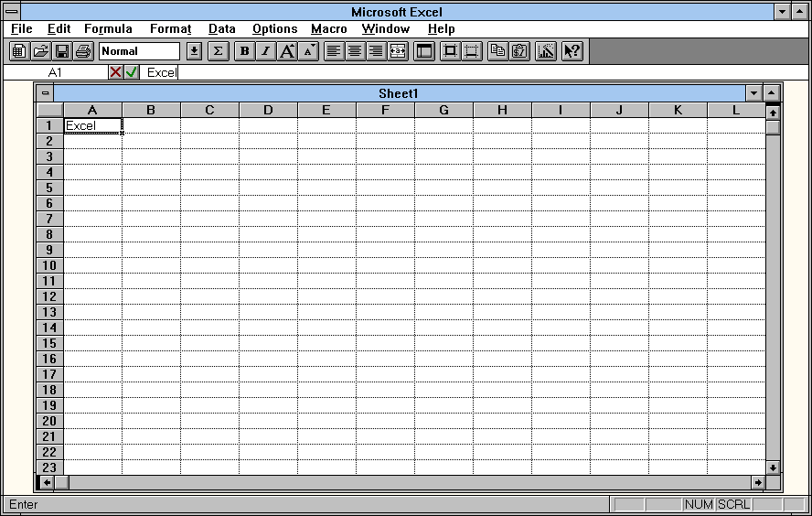The width and height of the screenshot is (812, 516).
Task: Click the Center Across Columns icon
Action: [398, 50]
